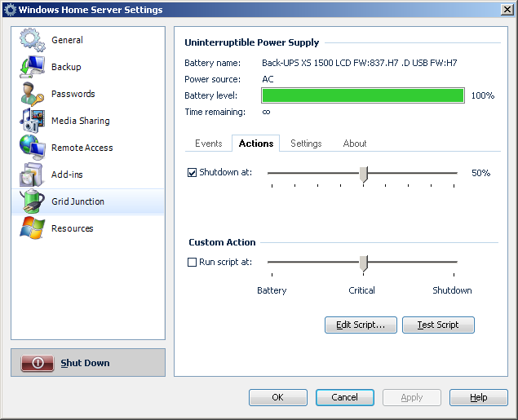The image size is (518, 420).
Task: Click the Critical label under script slider
Action: [x=361, y=290]
